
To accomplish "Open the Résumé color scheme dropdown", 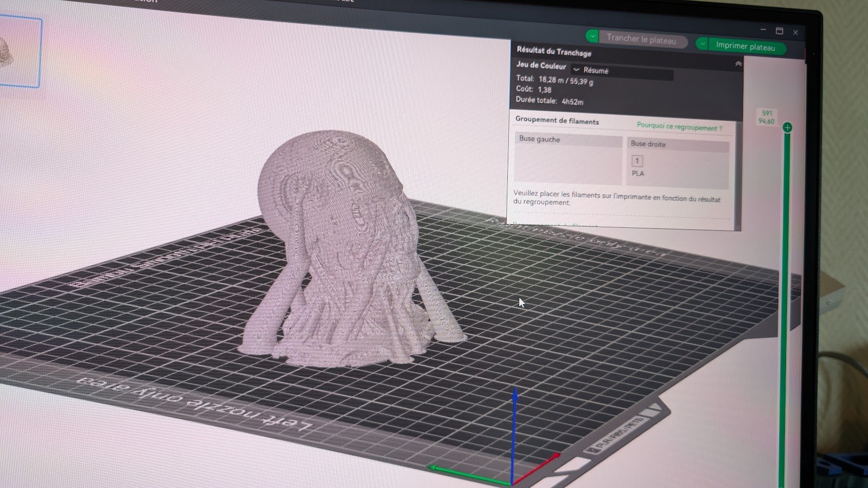I will [622, 72].
